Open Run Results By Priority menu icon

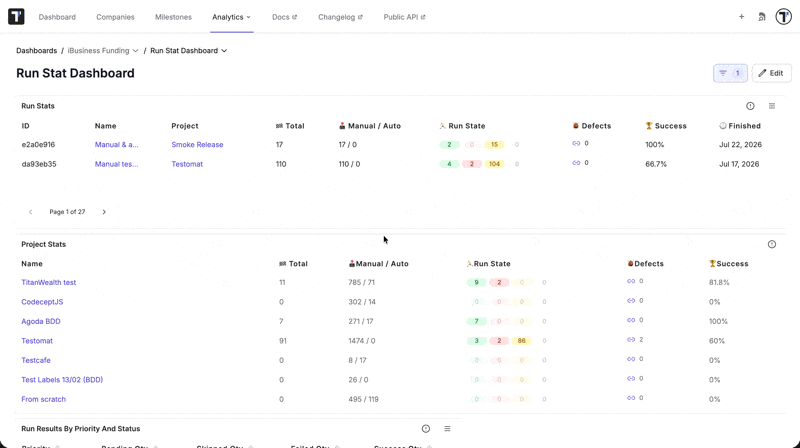pyautogui.click(x=447, y=429)
